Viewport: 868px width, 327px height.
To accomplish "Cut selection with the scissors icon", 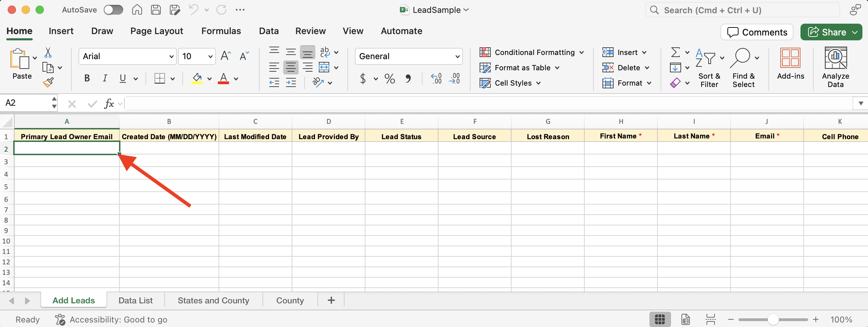I will [48, 53].
